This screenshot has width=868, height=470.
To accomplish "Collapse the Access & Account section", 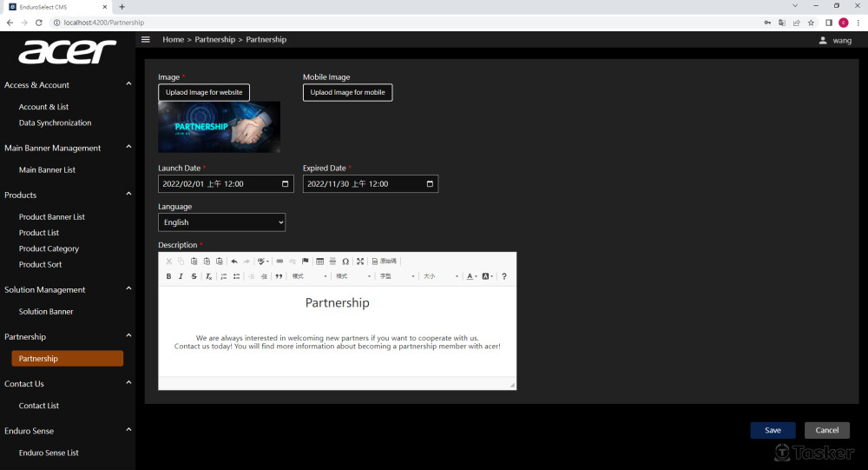I will 128,84.
